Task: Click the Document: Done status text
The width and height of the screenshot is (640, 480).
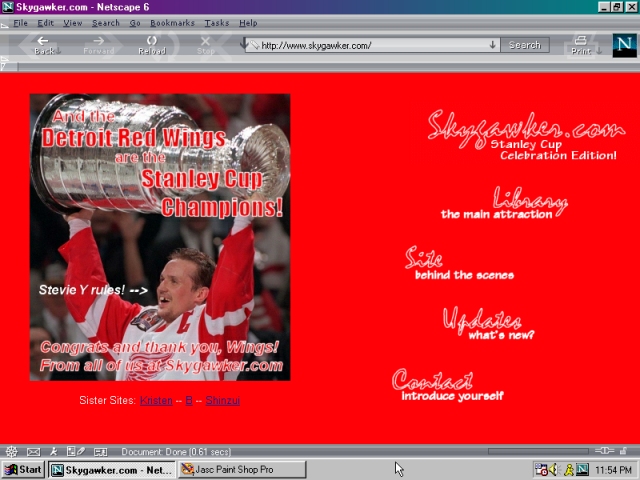Action: point(176,452)
